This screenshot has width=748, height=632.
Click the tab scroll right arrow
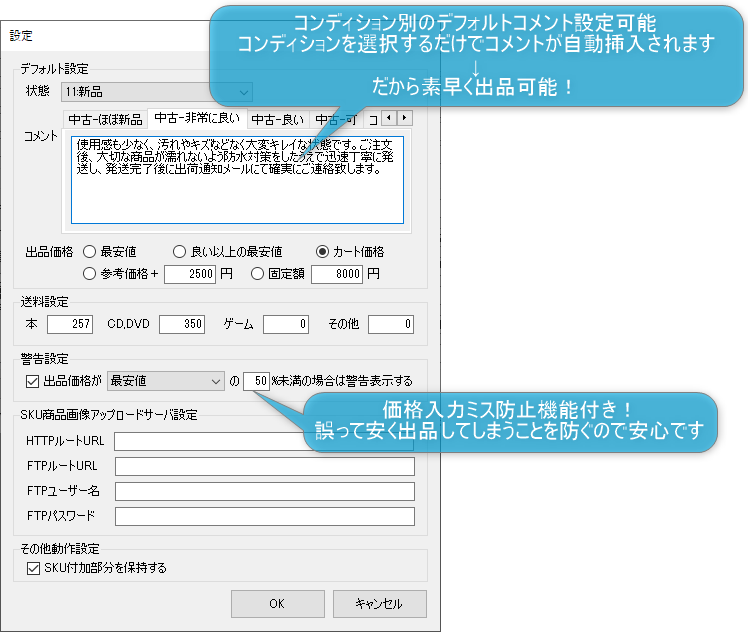point(404,118)
